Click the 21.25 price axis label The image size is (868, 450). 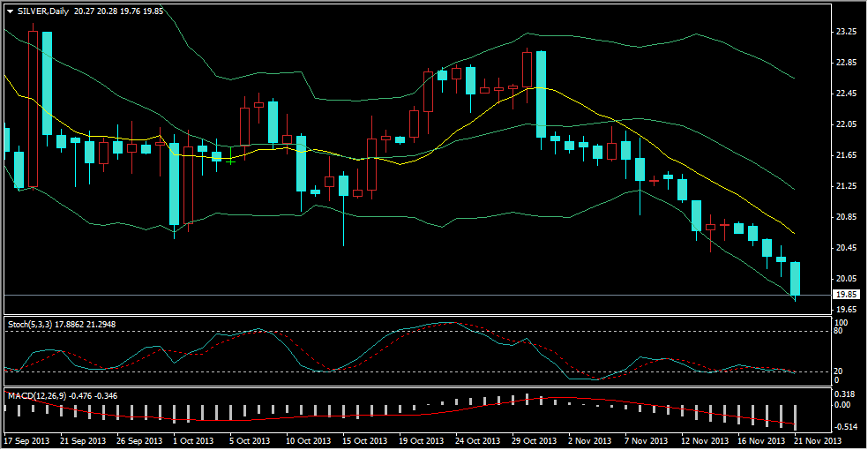tap(846, 186)
